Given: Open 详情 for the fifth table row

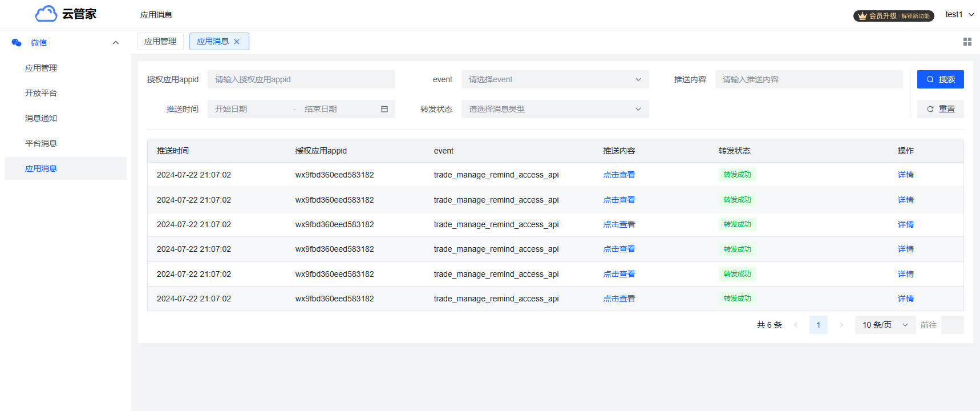Looking at the screenshot, I should (905, 274).
